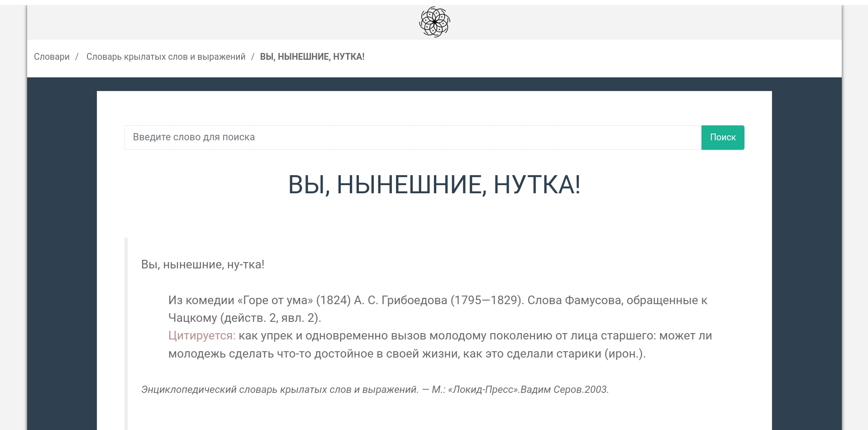Image resolution: width=868 pixels, height=430 pixels.
Task: Click the flower logo icon in header
Action: point(434,22)
